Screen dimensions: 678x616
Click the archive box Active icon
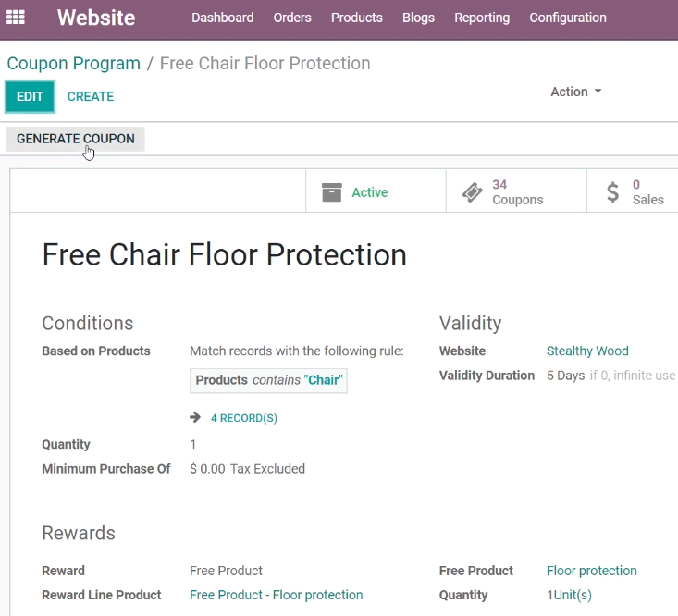coord(332,192)
